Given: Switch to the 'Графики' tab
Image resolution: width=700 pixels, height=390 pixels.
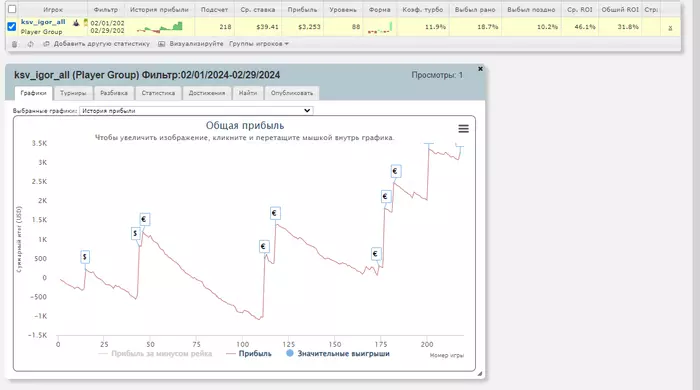Looking at the screenshot, I should [x=33, y=93].
